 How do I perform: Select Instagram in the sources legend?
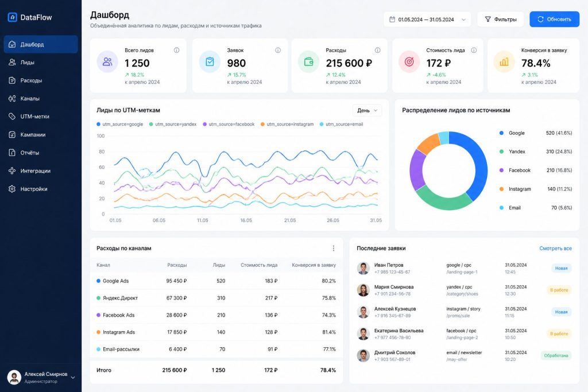(x=536, y=189)
